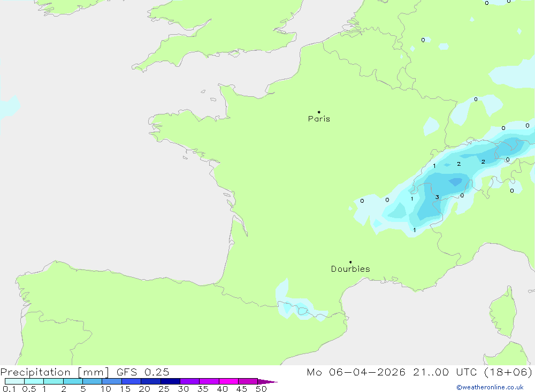
Task: Open the weatheronline.co.uk copyright link
Action: tap(490, 387)
